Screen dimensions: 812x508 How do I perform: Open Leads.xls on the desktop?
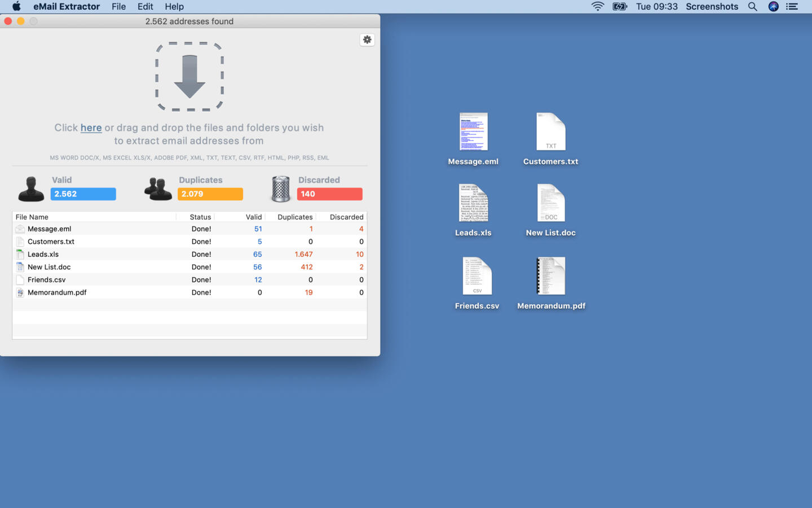tap(473, 202)
